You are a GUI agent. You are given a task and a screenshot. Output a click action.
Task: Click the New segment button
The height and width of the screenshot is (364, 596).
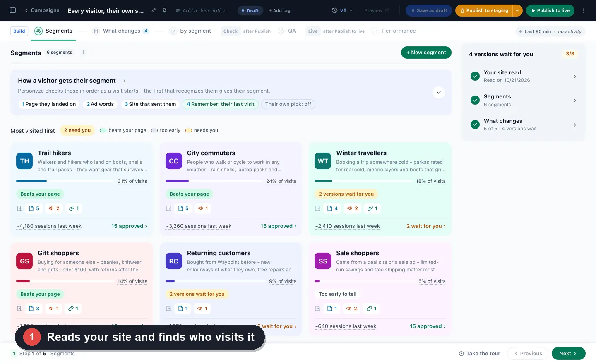tap(426, 53)
